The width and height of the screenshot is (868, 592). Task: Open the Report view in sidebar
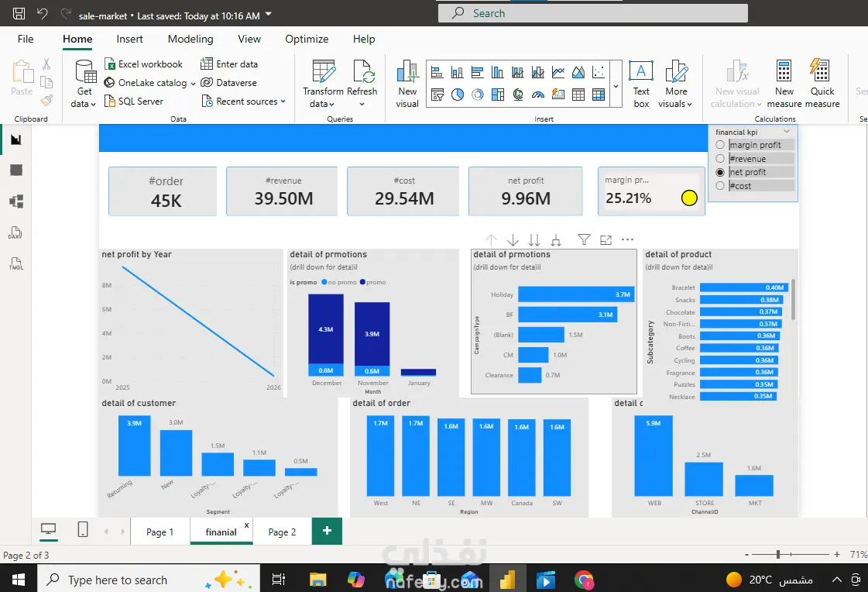[16, 139]
